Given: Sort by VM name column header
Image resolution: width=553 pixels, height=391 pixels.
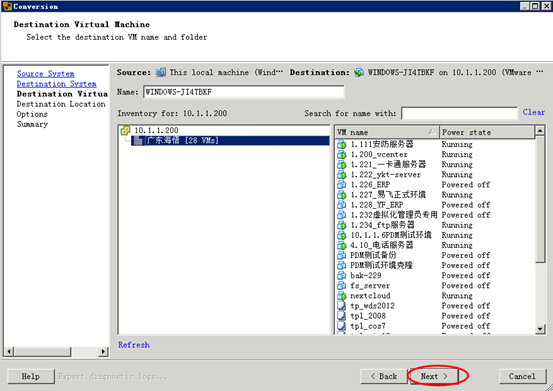Looking at the screenshot, I should click(x=387, y=132).
